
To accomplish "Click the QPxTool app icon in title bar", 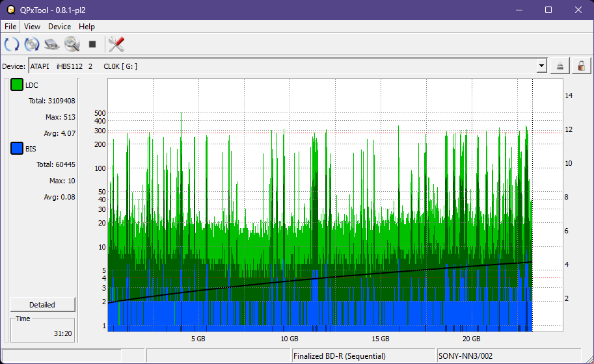I will point(11,10).
